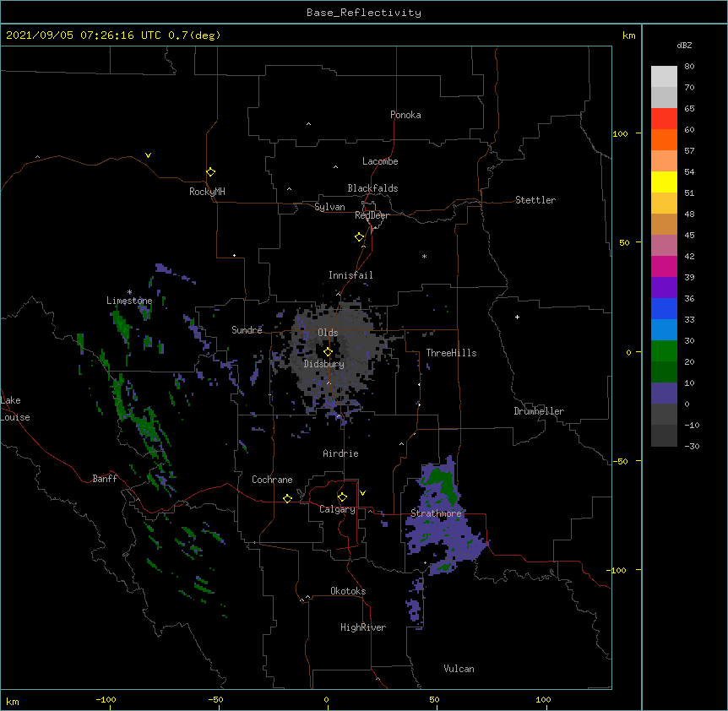Click the Innisfail label
728x711 pixels.
click(x=350, y=275)
